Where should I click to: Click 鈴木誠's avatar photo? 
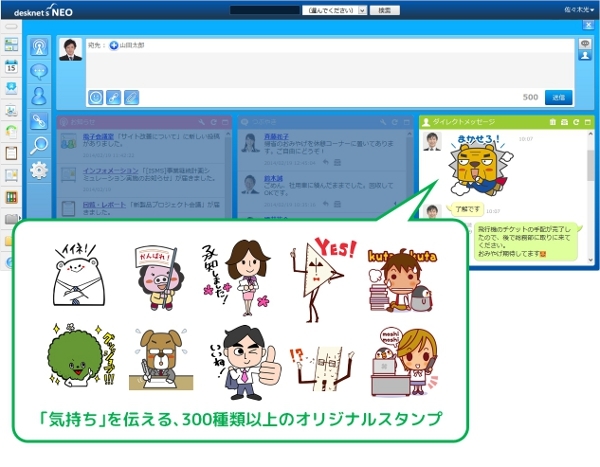250,185
